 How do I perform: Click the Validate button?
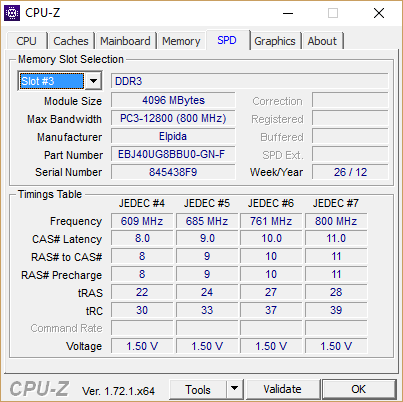coord(282,389)
